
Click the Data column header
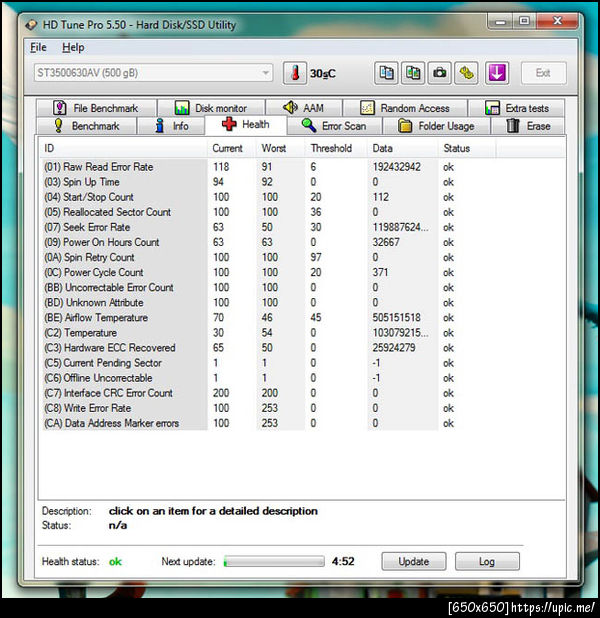click(402, 148)
